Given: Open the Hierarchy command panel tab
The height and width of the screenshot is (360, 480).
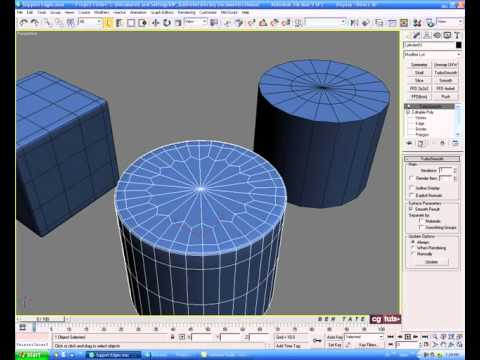Looking at the screenshot, I should (427, 35).
